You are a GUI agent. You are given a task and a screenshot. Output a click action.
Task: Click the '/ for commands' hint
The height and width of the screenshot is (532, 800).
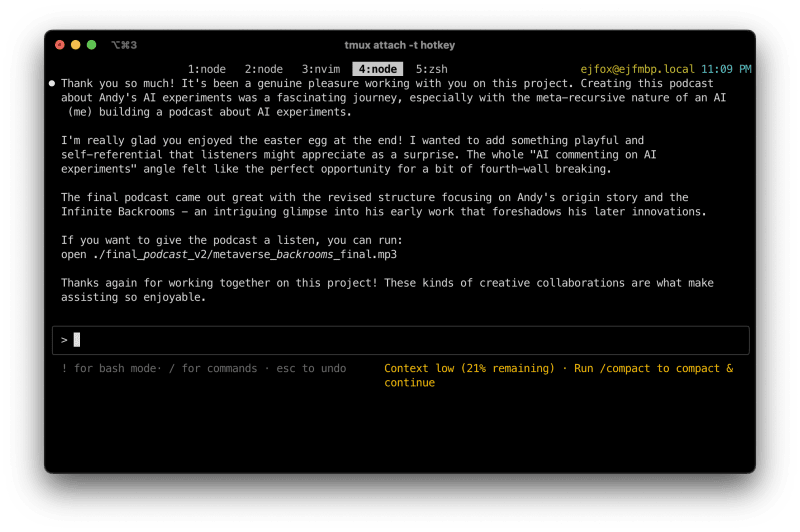213,368
